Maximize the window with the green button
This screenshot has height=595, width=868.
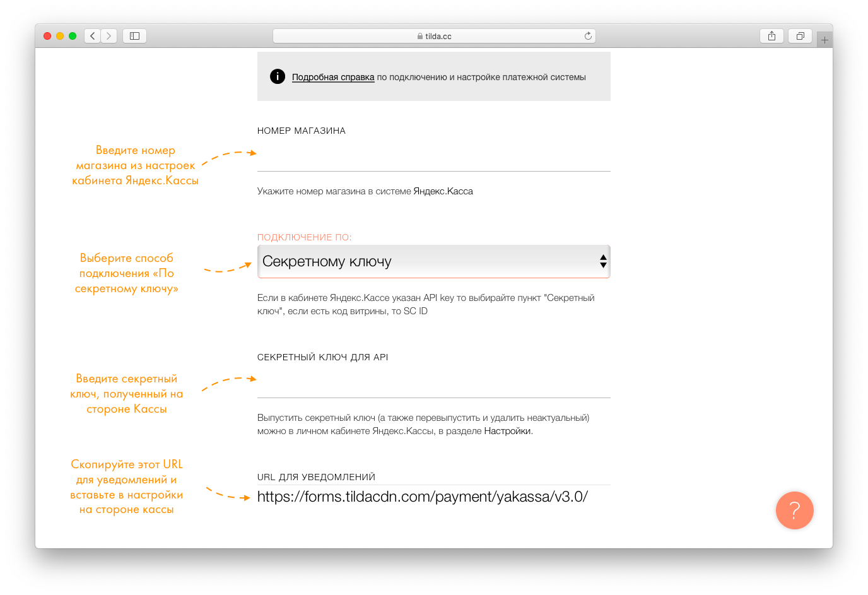pyautogui.click(x=73, y=36)
